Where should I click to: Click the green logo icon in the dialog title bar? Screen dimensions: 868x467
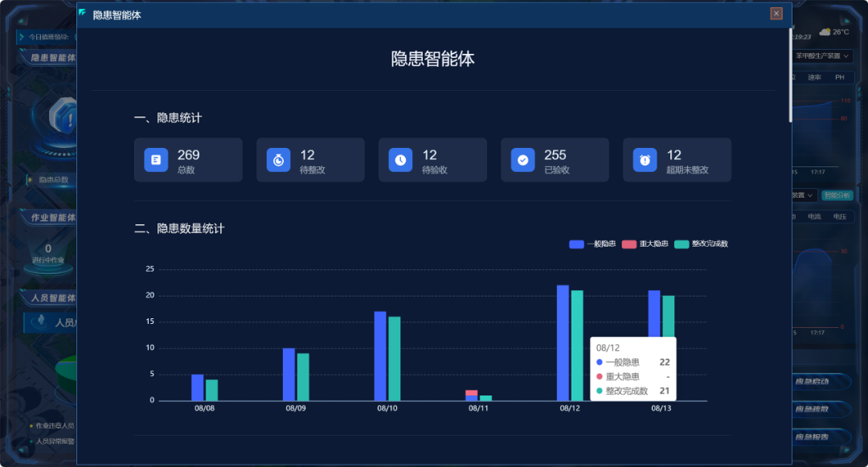pyautogui.click(x=83, y=12)
